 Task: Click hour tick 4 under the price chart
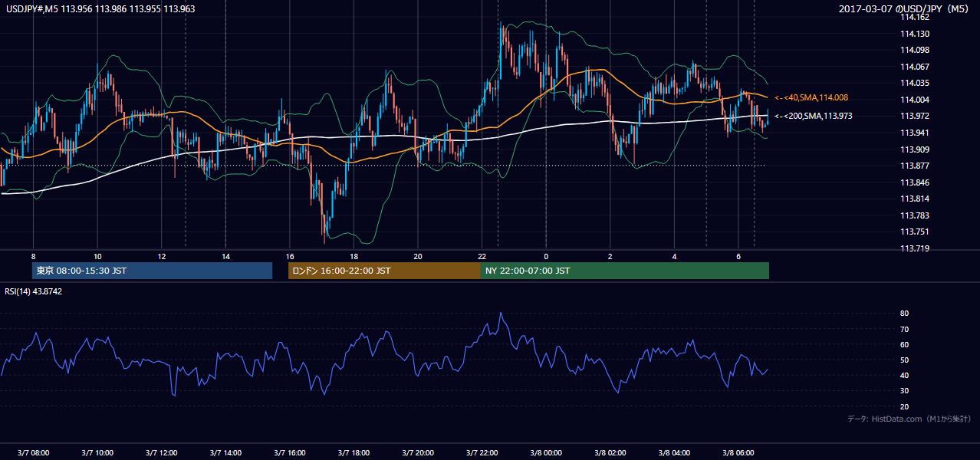tap(674, 256)
